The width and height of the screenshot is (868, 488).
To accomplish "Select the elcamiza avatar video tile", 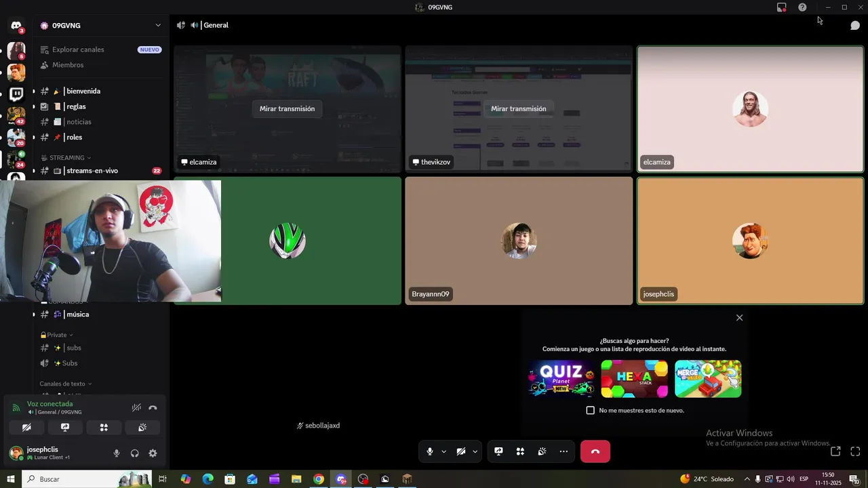I will pyautogui.click(x=750, y=109).
